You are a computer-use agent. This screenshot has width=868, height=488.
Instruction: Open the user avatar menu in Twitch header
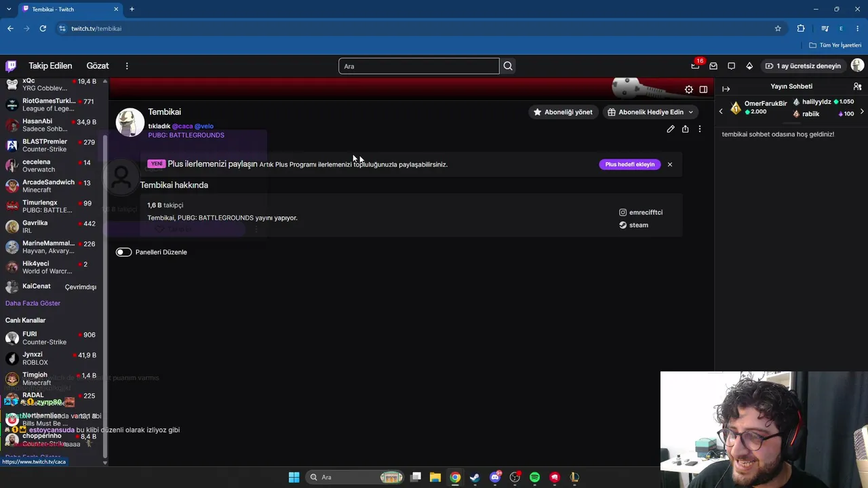pyautogui.click(x=857, y=66)
